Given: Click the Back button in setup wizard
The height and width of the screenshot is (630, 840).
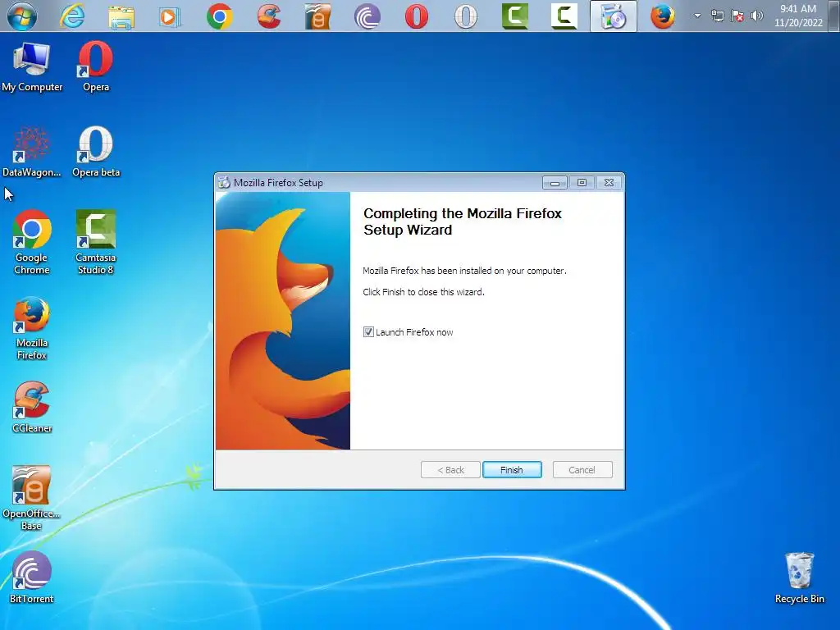Looking at the screenshot, I should [x=450, y=470].
